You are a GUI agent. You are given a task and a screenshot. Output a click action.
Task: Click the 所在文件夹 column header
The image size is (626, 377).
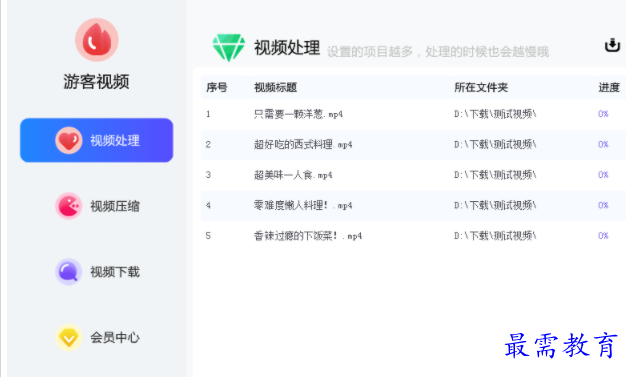pyautogui.click(x=481, y=87)
